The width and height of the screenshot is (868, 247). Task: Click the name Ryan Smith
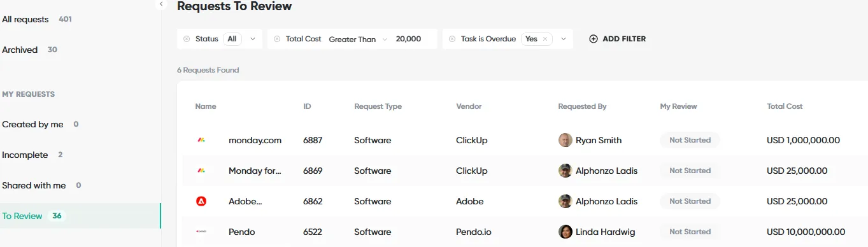click(x=599, y=140)
